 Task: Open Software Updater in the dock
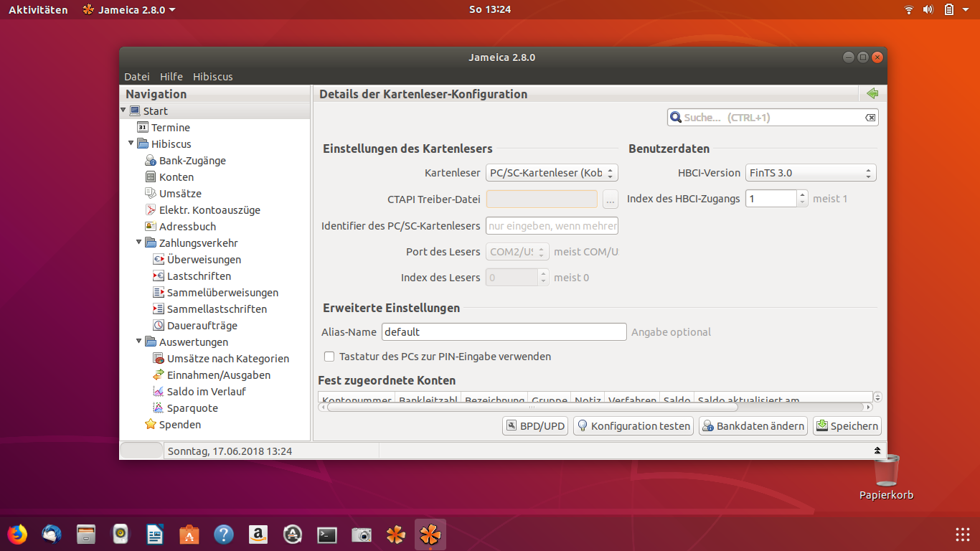(293, 534)
